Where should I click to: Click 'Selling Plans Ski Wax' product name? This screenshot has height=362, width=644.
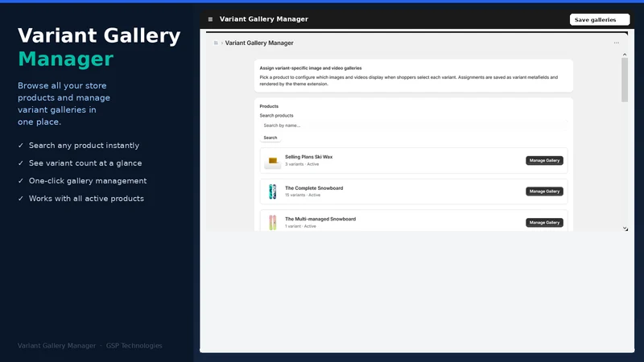(x=309, y=157)
